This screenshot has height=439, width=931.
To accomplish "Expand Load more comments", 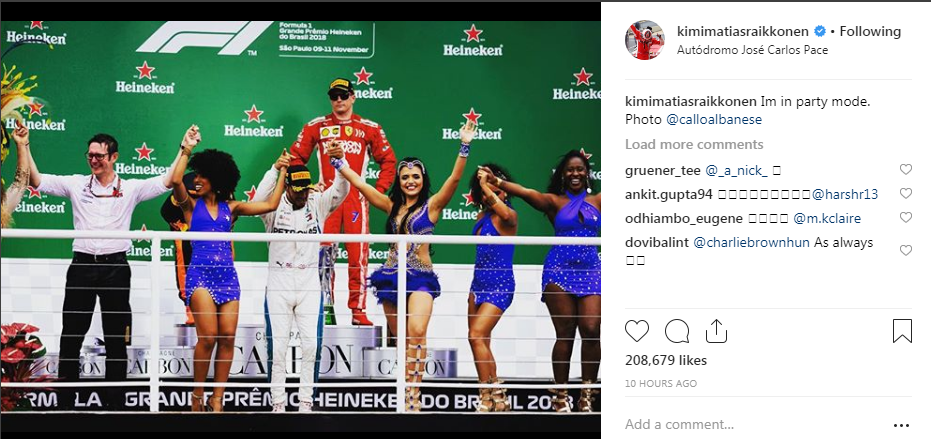I will 694,144.
